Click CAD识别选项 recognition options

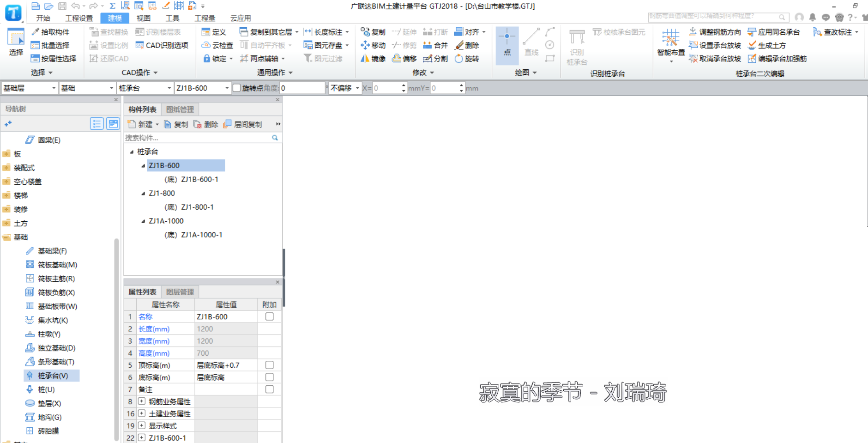click(x=162, y=45)
